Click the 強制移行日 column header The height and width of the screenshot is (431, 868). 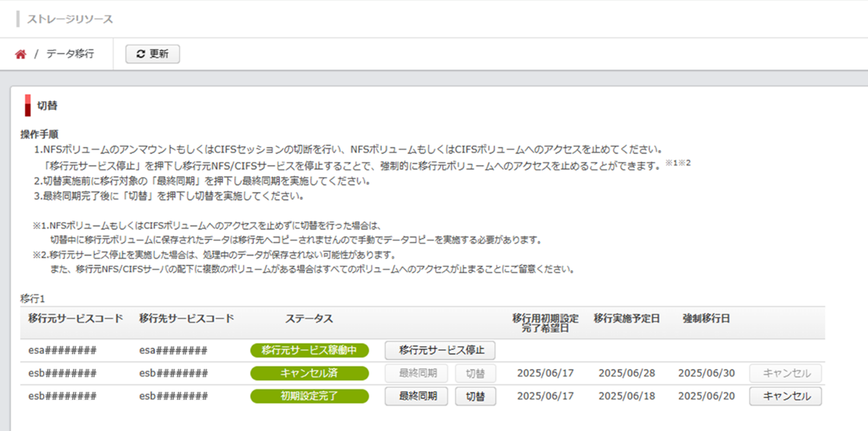pyautogui.click(x=706, y=319)
